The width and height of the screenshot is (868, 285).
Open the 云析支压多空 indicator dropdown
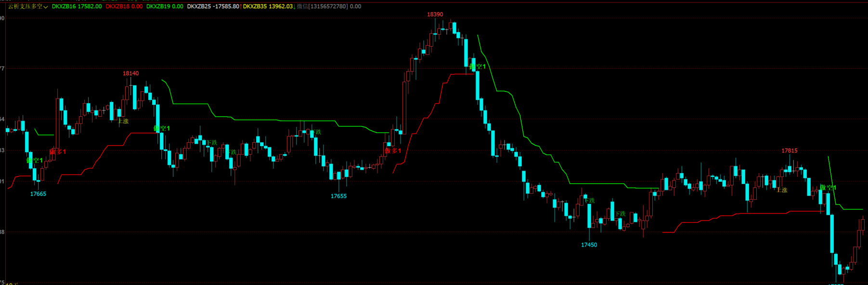pos(28,6)
